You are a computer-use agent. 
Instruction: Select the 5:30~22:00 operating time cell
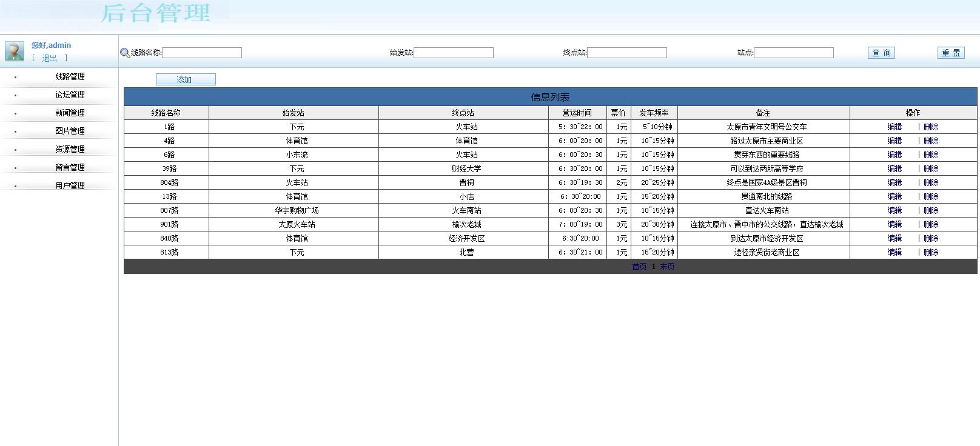point(577,127)
